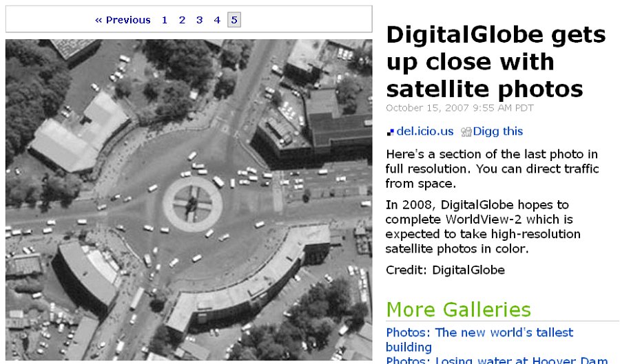620x364 pixels.
Task: Open gallery page 2
Action: (x=182, y=20)
